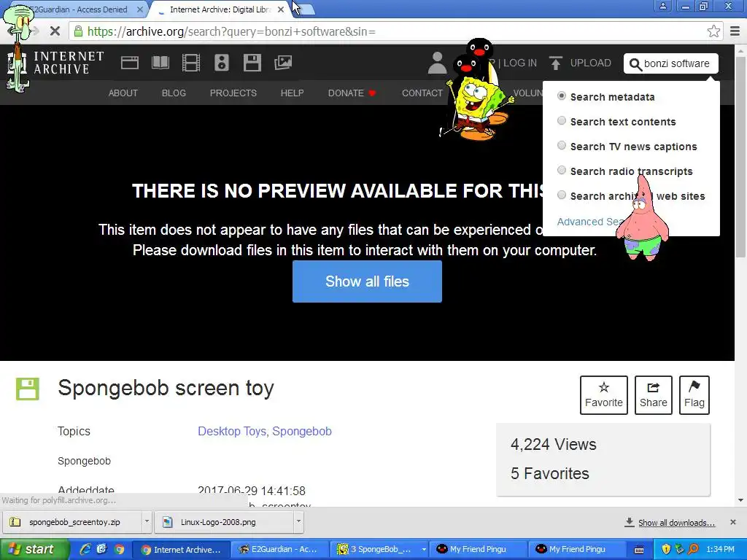Expand the SpongeBob taskbar group dropdown
Image resolution: width=747 pixels, height=560 pixels.
(424, 550)
